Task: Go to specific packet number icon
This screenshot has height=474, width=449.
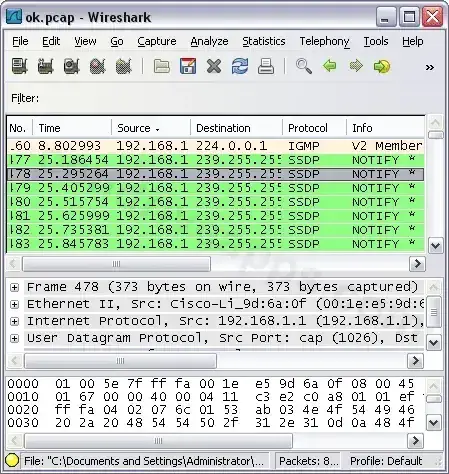Action: (382, 66)
